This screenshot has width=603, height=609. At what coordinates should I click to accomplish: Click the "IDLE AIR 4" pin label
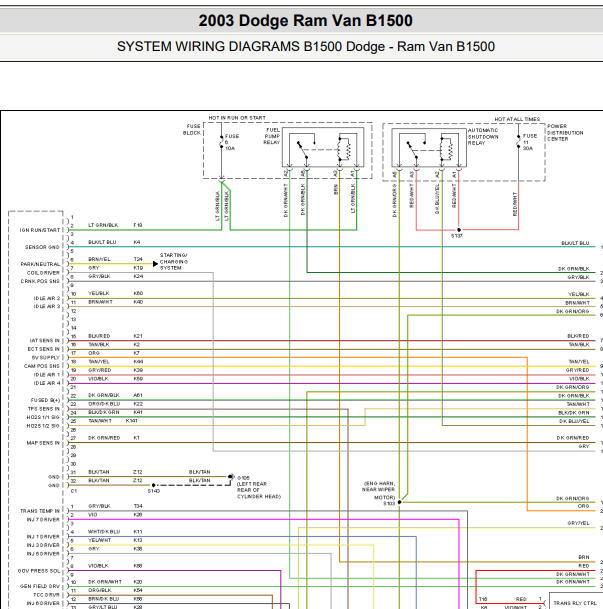point(47,383)
